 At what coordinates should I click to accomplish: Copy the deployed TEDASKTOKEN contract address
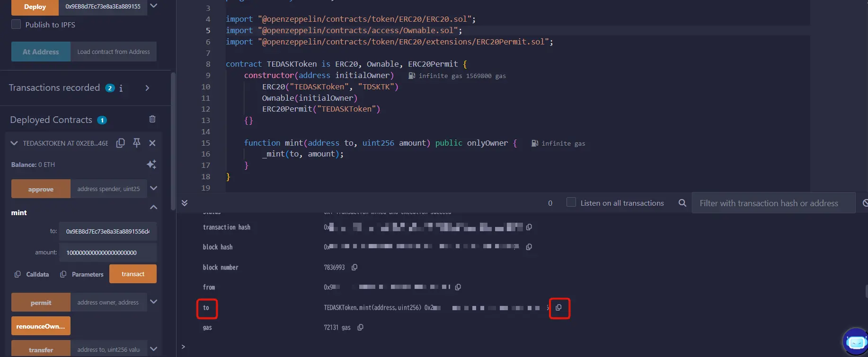(x=121, y=143)
